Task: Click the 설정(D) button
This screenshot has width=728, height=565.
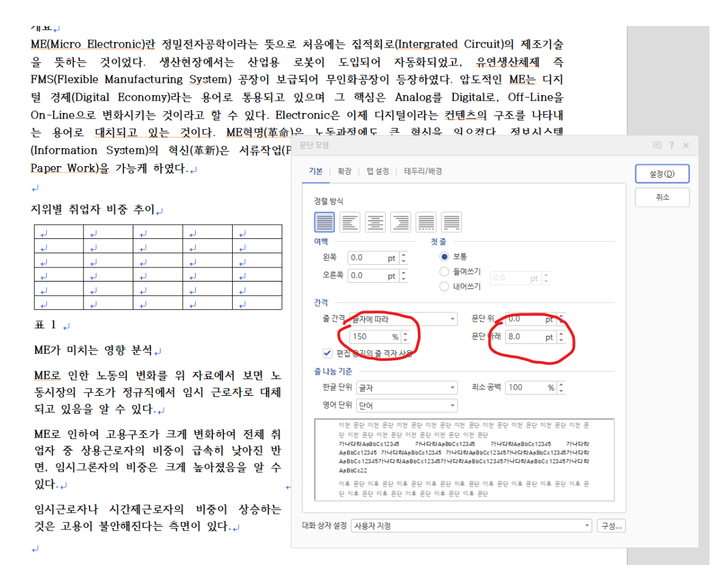Action: click(x=662, y=174)
